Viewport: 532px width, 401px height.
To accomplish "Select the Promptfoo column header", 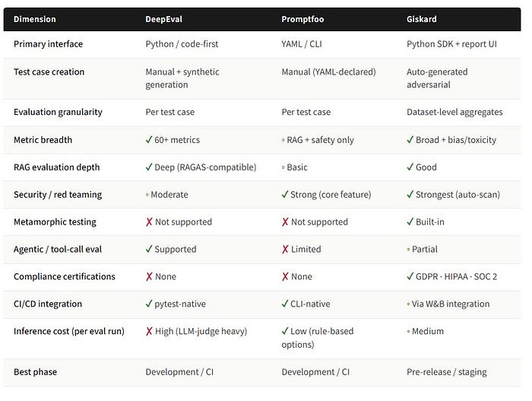I will tap(304, 19).
